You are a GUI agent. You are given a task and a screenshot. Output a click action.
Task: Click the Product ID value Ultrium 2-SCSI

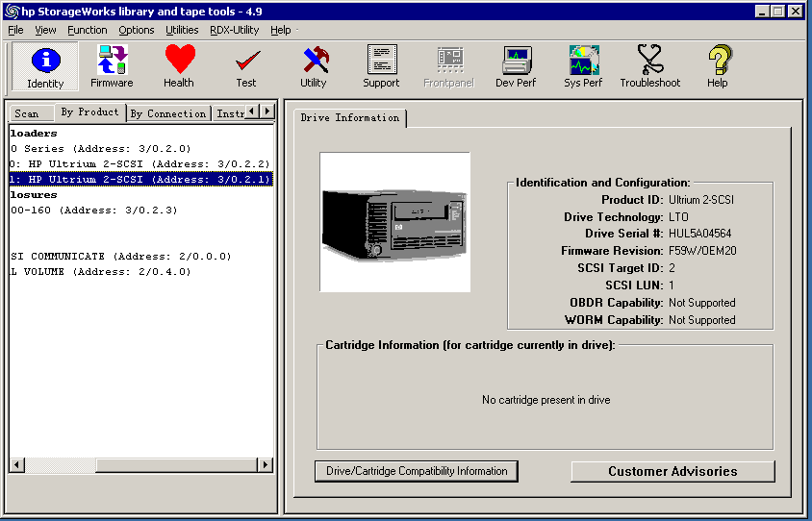tap(701, 200)
